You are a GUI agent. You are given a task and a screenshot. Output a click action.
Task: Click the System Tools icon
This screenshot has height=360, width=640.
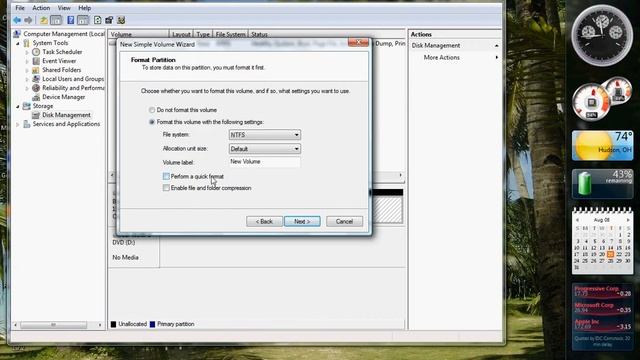click(27, 43)
